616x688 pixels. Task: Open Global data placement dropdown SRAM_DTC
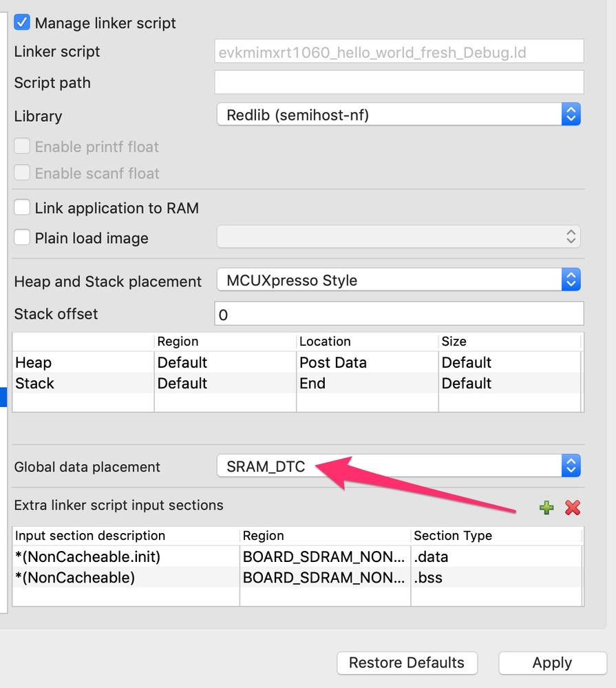(399, 466)
